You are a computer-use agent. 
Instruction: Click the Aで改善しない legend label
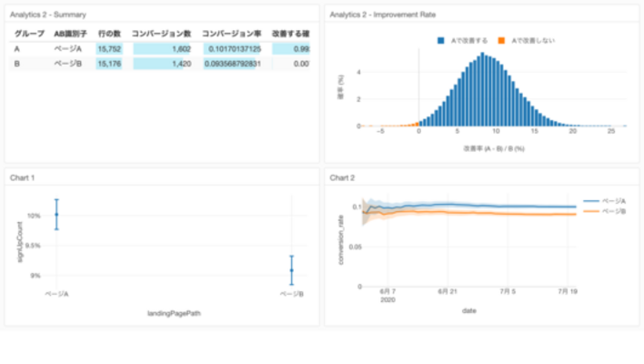pos(533,40)
